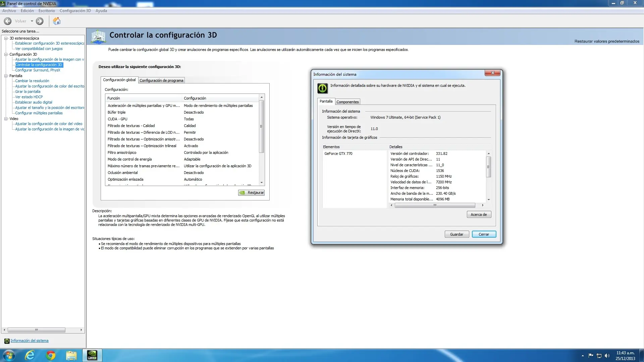Launch Google Chrome from the taskbar

pos(51,355)
